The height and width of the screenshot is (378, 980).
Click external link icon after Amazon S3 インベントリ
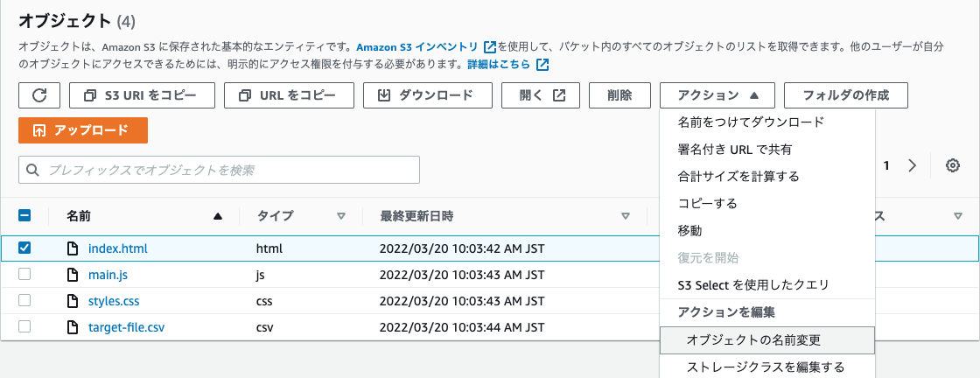(490, 47)
